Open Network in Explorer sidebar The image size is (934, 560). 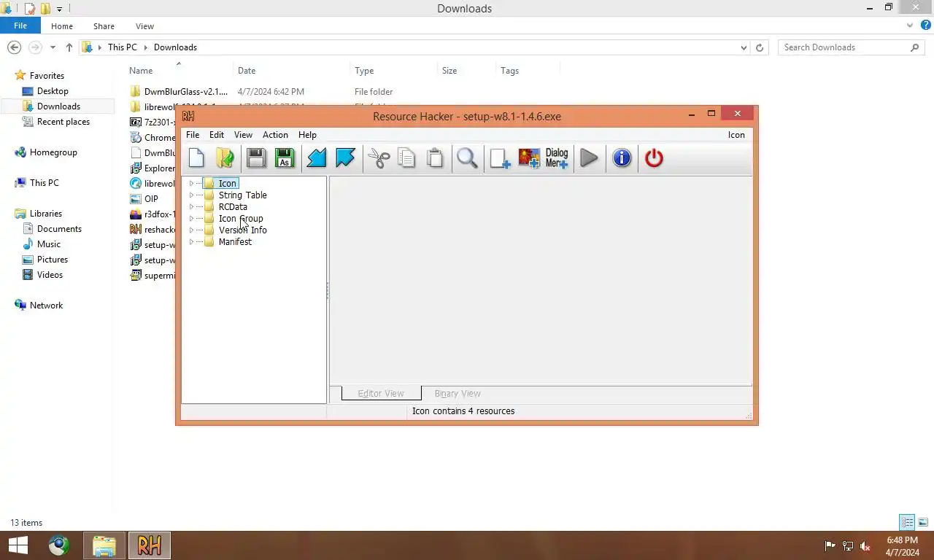click(46, 306)
